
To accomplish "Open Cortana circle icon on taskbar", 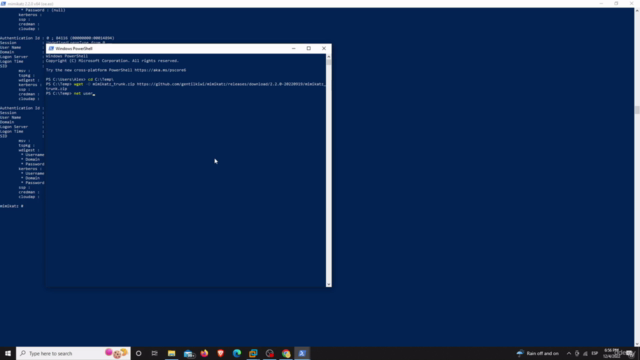I will tap(139, 353).
